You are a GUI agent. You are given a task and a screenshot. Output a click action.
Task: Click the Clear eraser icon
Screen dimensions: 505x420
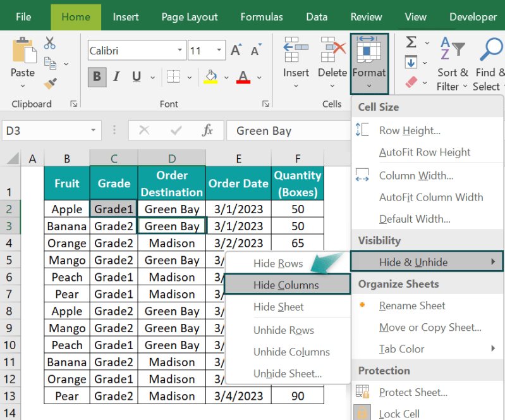coord(411,82)
